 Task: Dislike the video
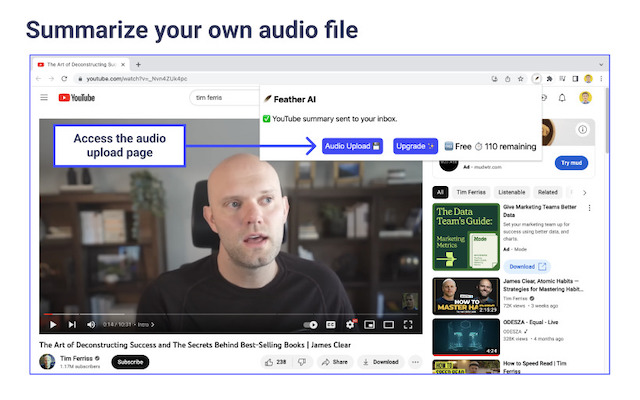click(x=302, y=362)
